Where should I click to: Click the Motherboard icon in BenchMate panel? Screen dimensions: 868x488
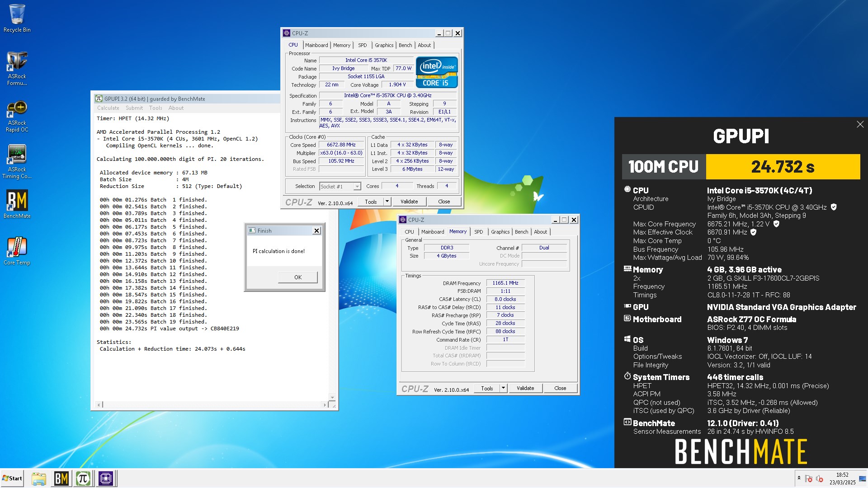coord(627,318)
